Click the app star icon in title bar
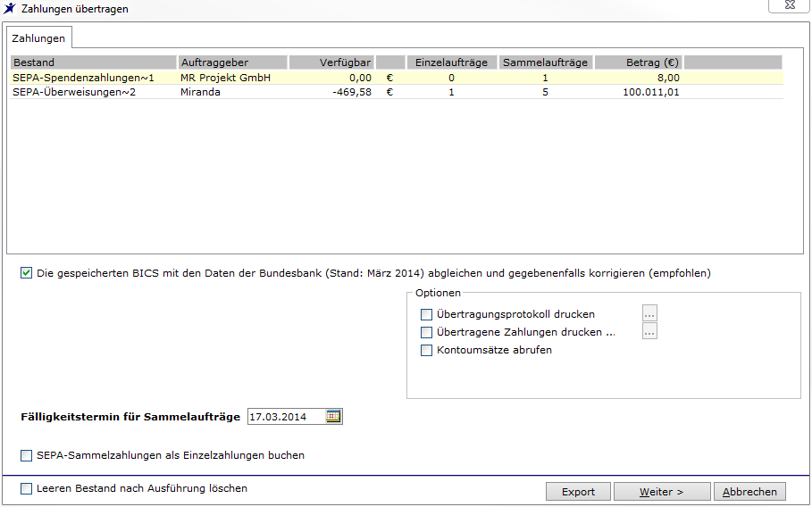The image size is (812, 507). click(9, 9)
